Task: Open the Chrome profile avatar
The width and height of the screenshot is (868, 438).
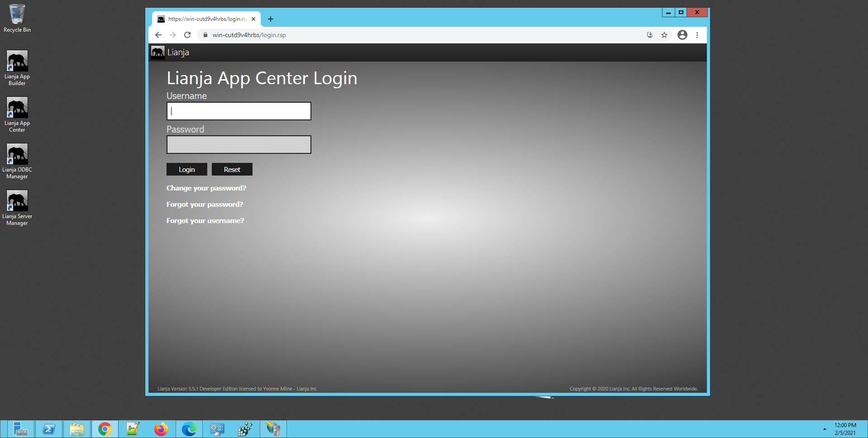Action: click(x=682, y=35)
